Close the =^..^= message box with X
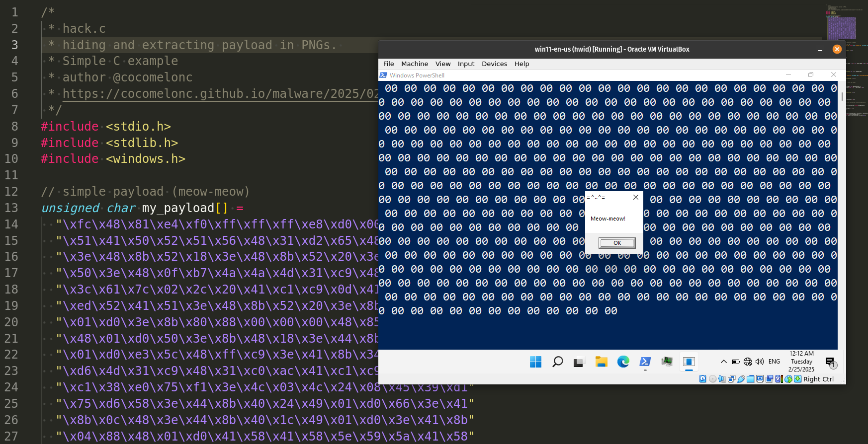 pos(636,197)
